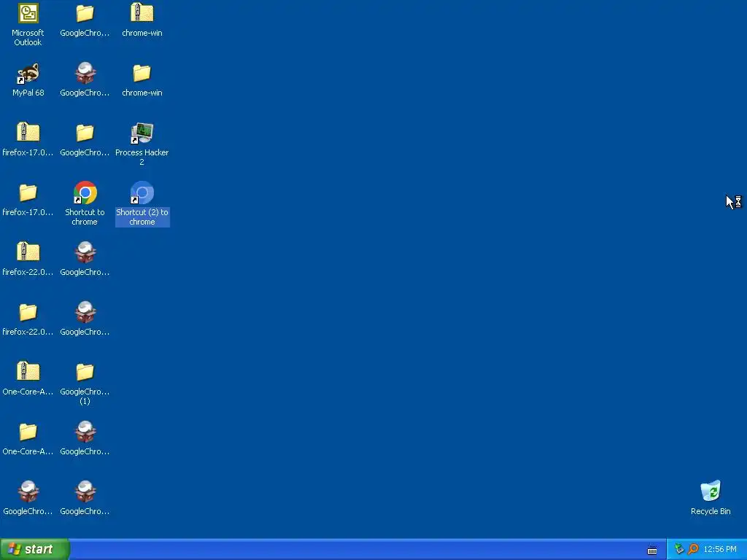747x560 pixels.
Task: Select the One-Core-A... zipped archive icon
Action: point(28,373)
